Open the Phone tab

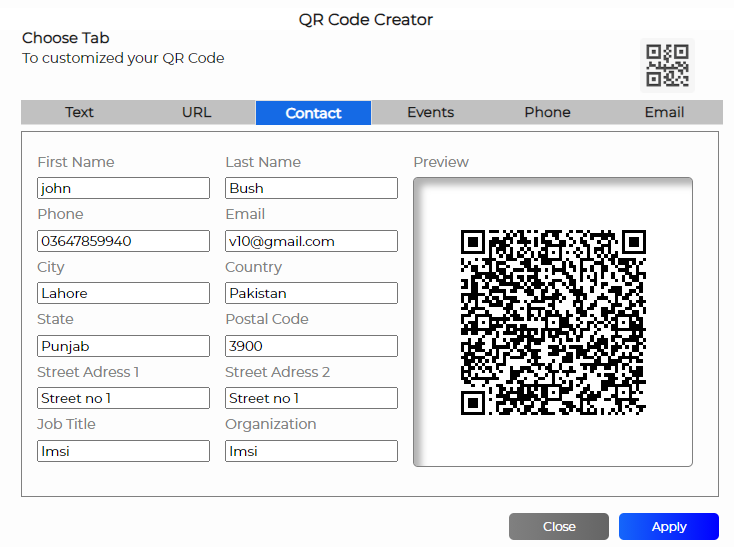[547, 112]
